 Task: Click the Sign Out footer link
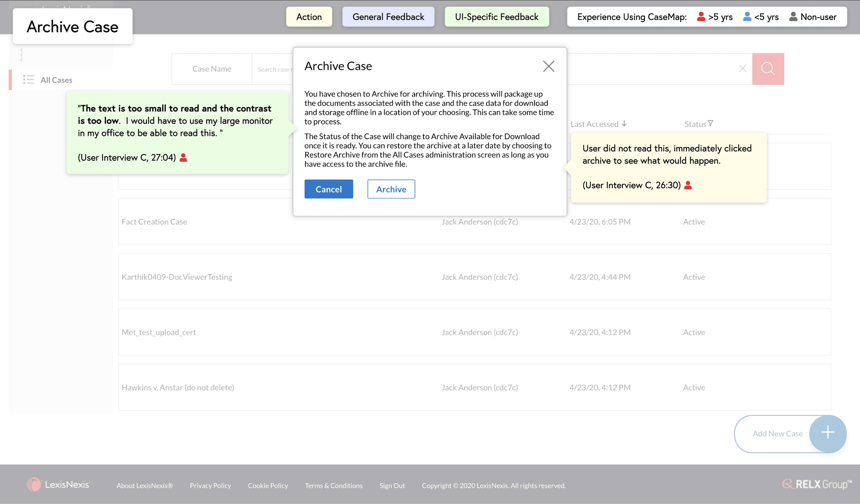[392, 486]
